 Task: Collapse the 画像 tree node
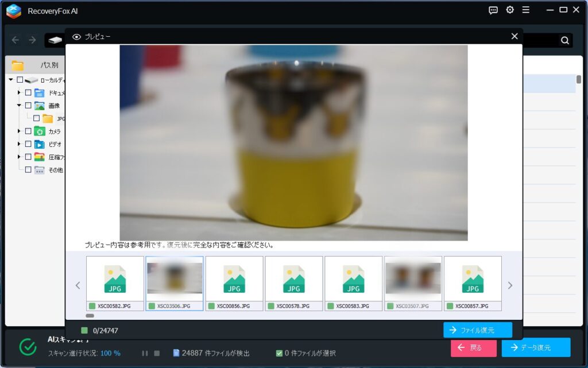19,106
